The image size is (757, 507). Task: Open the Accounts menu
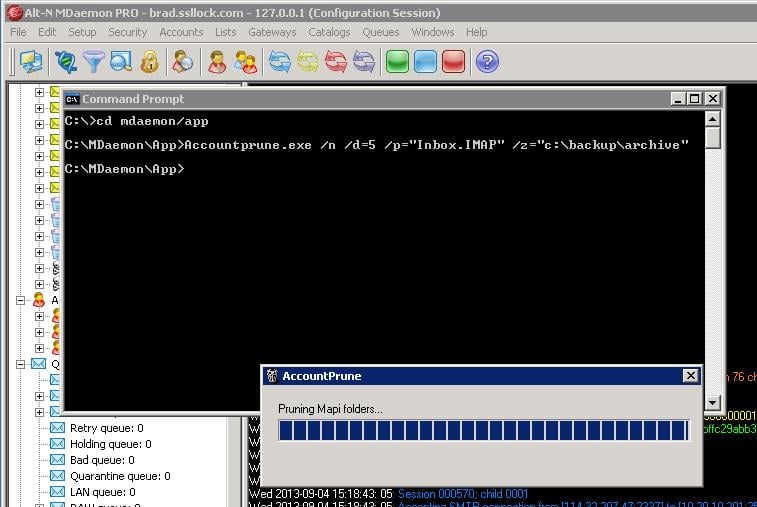(x=181, y=32)
